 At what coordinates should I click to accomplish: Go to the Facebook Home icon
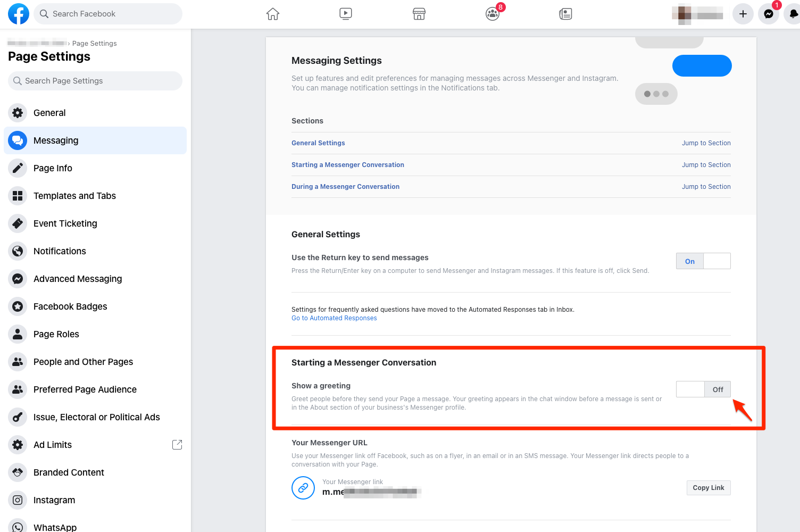[273, 14]
